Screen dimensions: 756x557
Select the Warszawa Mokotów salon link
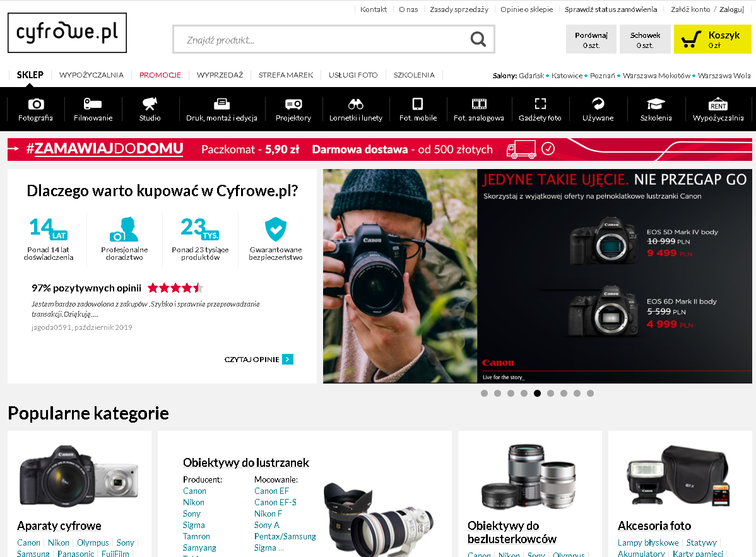(656, 76)
